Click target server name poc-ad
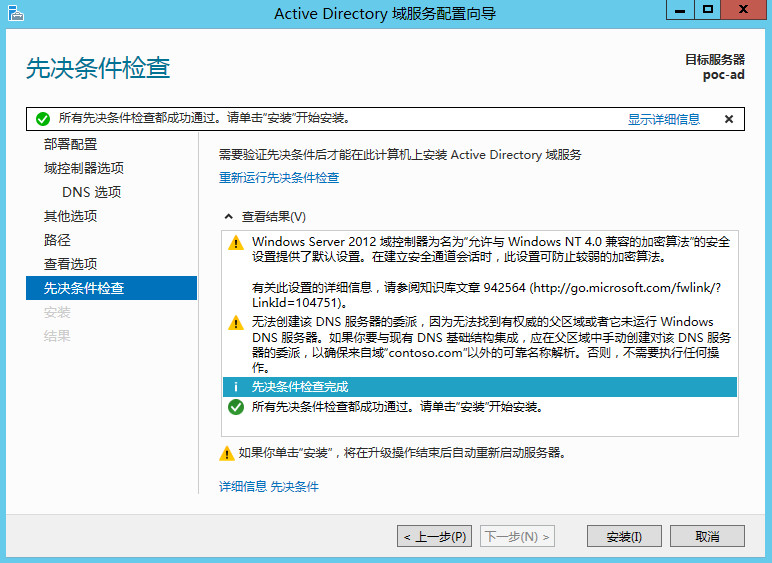772x563 pixels. (x=723, y=75)
